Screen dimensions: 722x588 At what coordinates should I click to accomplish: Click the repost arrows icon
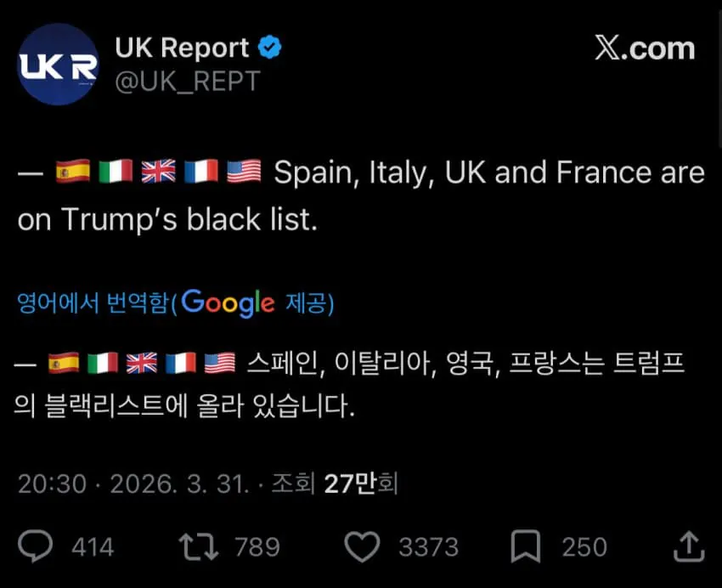[x=200, y=546]
